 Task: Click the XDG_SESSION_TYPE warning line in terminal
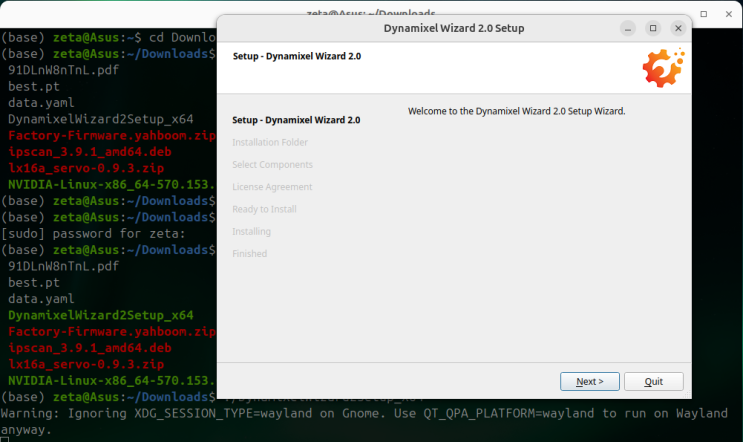click(364, 414)
